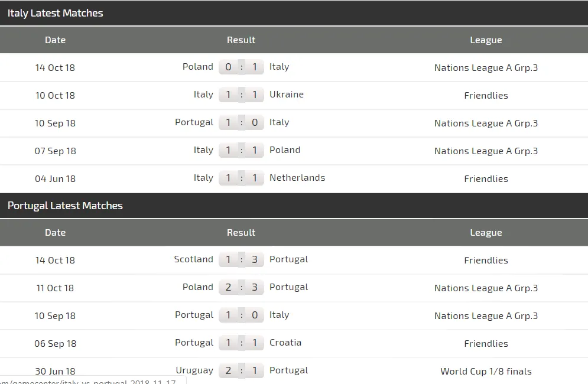
Task: Select the World Cup 1/8 finals league text
Action: [x=486, y=371]
